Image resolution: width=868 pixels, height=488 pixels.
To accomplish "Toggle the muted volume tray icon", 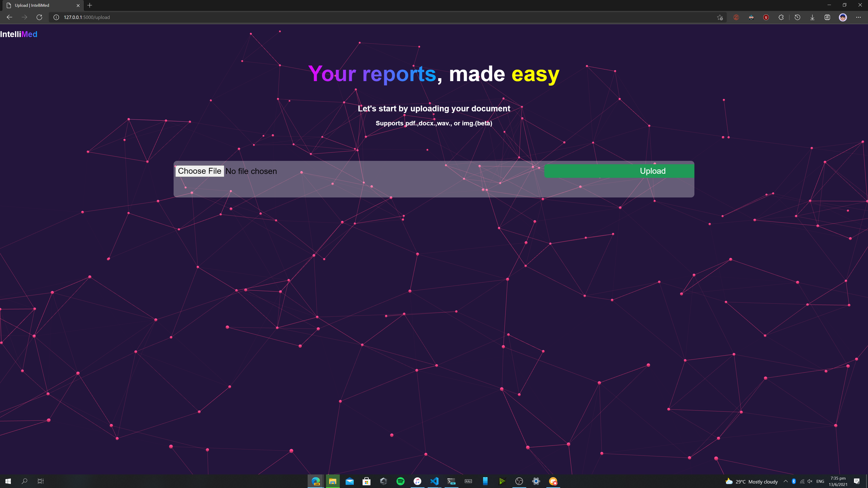I will click(810, 481).
